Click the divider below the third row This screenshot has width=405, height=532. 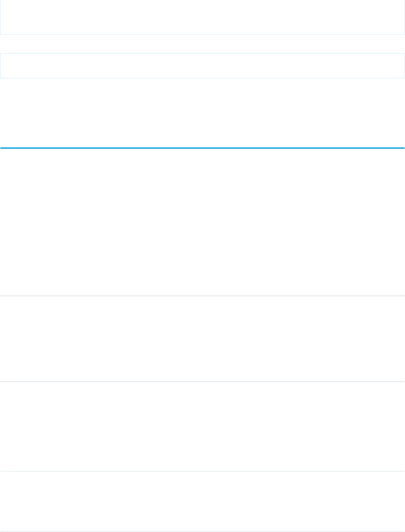coord(202,471)
